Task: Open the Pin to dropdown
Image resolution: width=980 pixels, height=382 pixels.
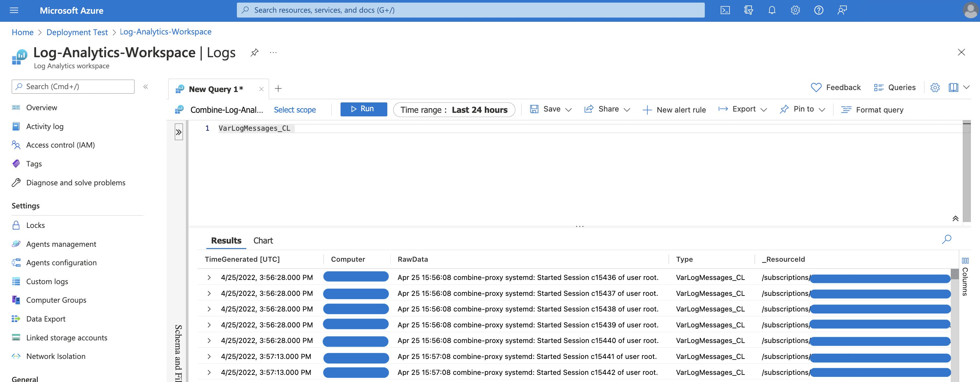Action: (802, 109)
